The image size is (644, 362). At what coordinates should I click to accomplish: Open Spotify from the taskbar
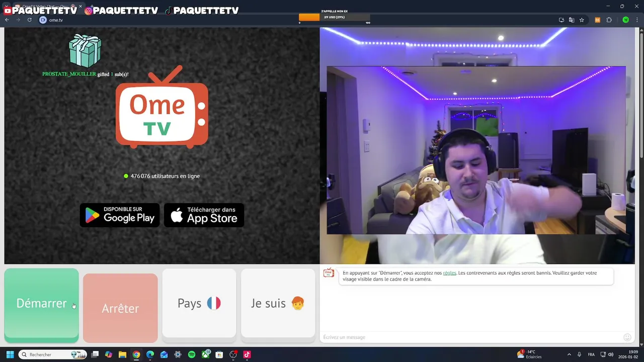pyautogui.click(x=192, y=354)
